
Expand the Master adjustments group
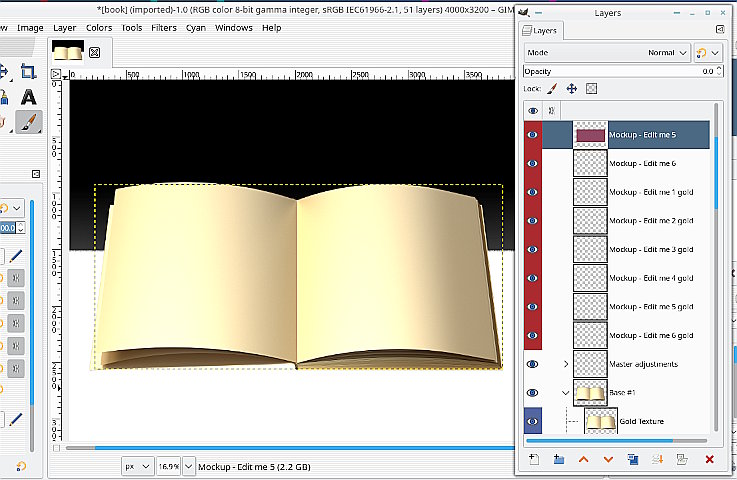point(566,364)
